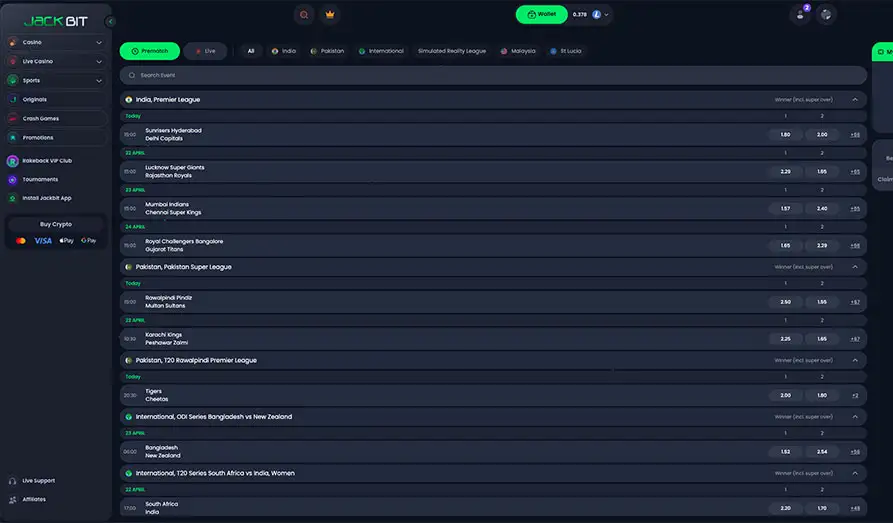Click the Litecoin currency icon
This screenshot has height=523, width=893.
click(x=596, y=15)
